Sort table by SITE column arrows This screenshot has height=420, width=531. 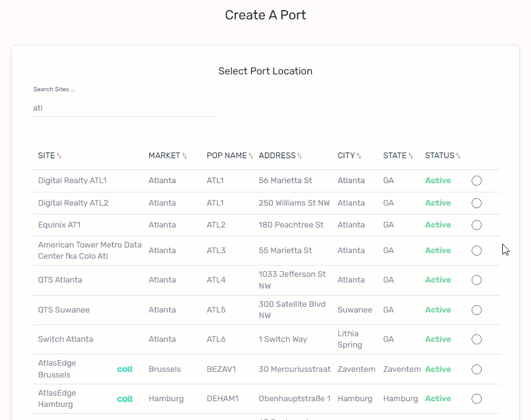coord(59,156)
